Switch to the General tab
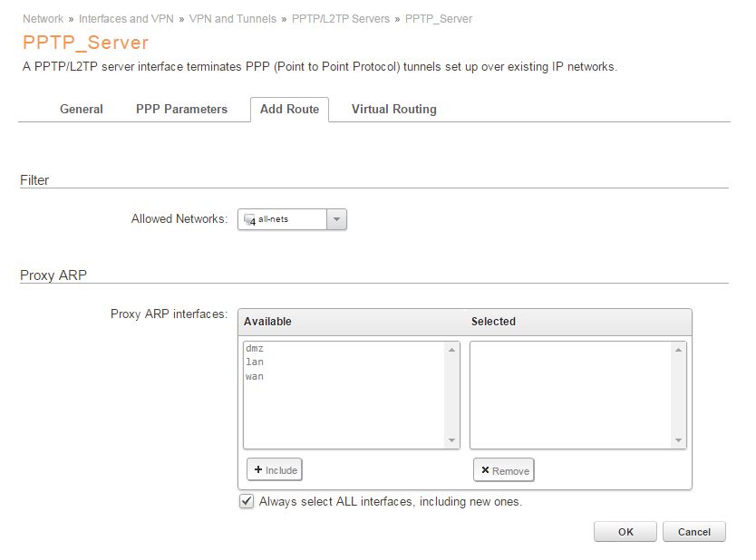Image resolution: width=756 pixels, height=560 pixels. click(x=82, y=109)
